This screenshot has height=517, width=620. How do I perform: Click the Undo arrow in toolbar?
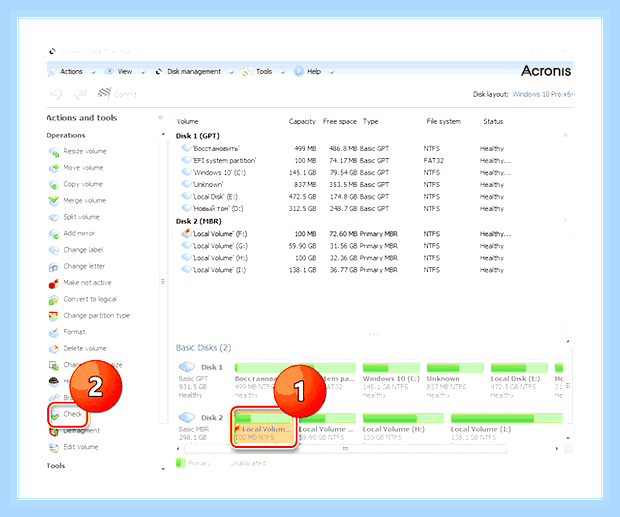56,94
